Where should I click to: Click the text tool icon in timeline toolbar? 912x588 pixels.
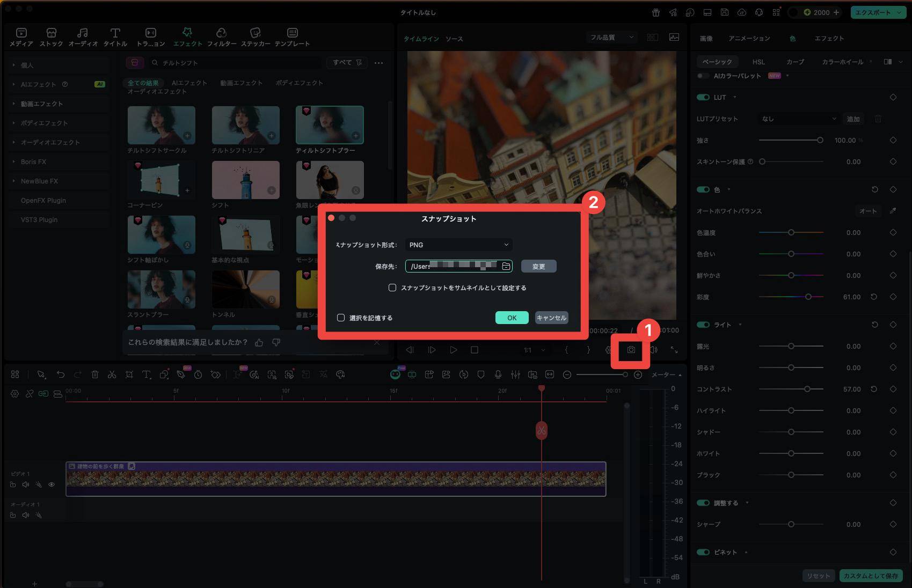pos(146,374)
